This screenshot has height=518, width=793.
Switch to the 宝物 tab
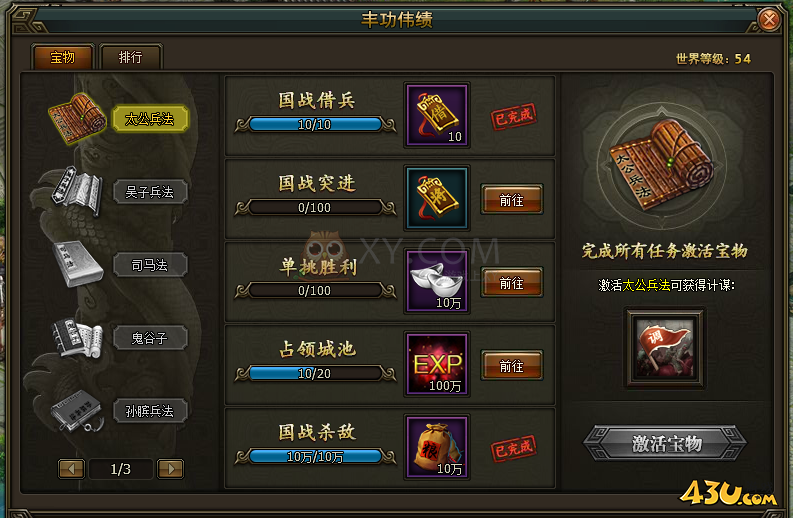(63, 57)
